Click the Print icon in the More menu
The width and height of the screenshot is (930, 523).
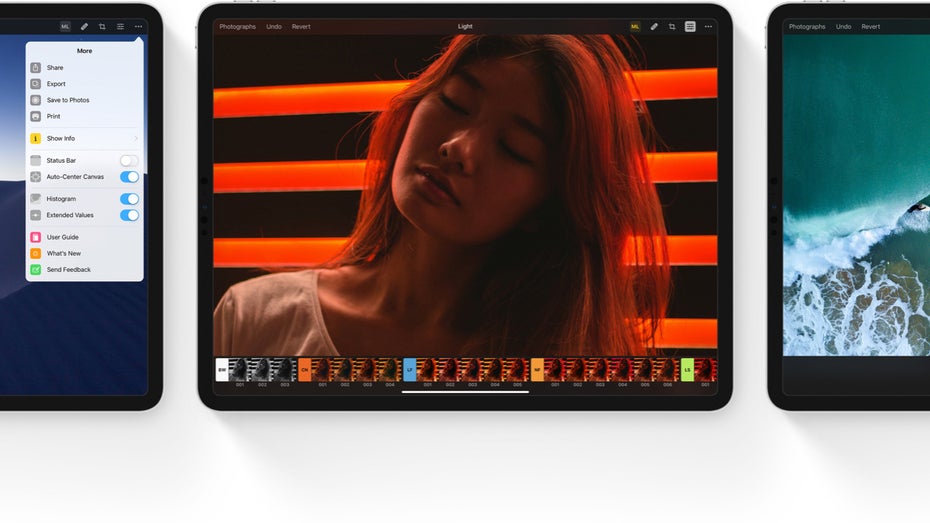tap(36, 116)
